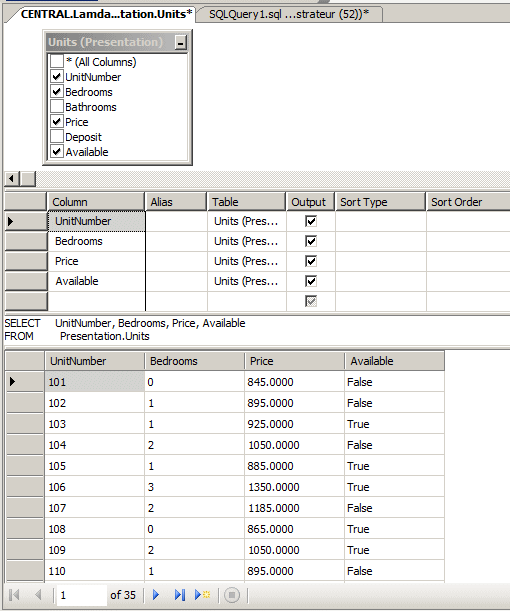Click the Sort Type column header
510x611 pixels.
click(x=380, y=202)
